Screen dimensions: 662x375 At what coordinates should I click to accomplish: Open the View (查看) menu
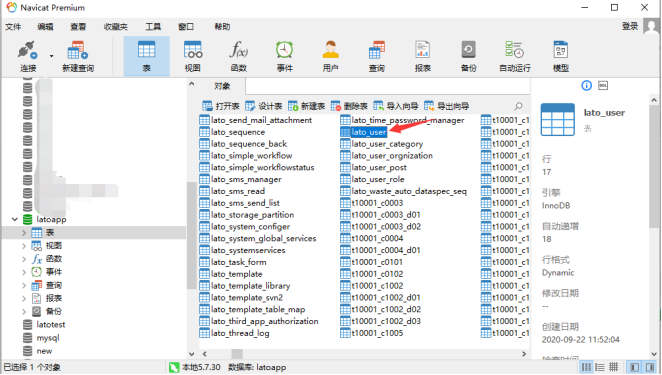pos(78,27)
